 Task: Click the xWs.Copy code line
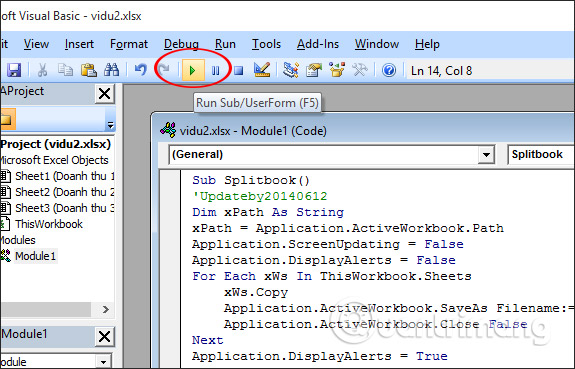coord(256,292)
